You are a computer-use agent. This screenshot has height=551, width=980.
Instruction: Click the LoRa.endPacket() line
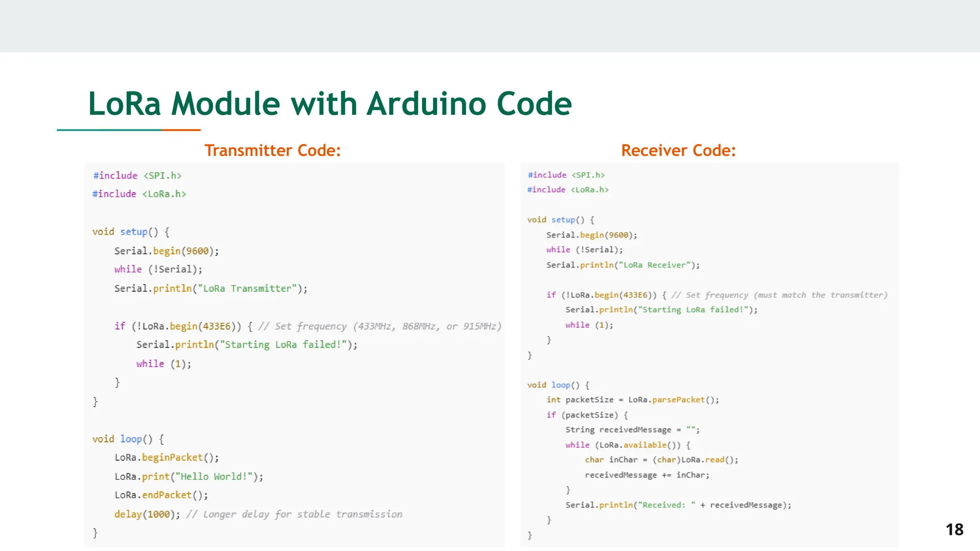click(161, 495)
